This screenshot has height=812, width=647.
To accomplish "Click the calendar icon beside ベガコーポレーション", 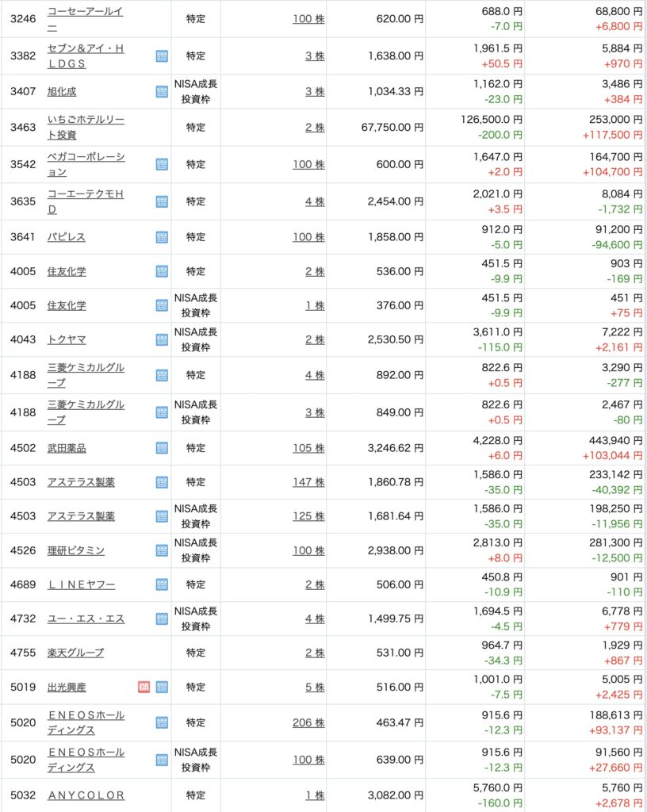I will coord(162,164).
